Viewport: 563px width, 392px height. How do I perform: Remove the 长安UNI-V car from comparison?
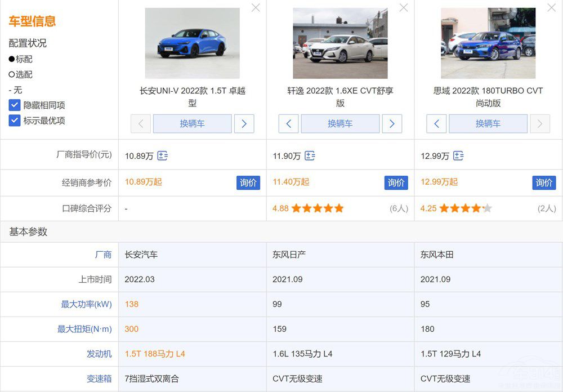(x=256, y=8)
